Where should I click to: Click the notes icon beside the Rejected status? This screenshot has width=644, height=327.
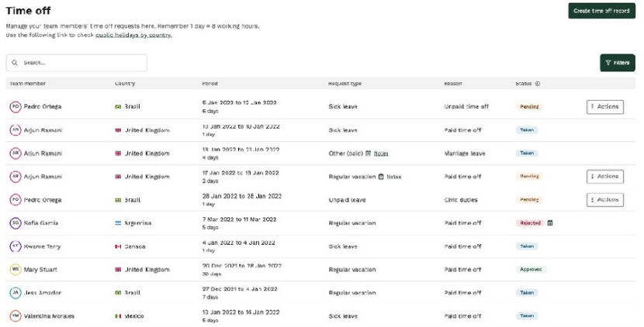(550, 223)
